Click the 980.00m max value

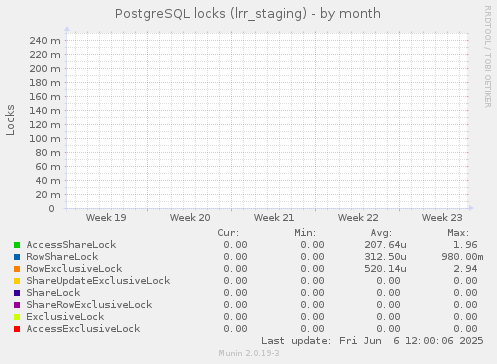462,257
